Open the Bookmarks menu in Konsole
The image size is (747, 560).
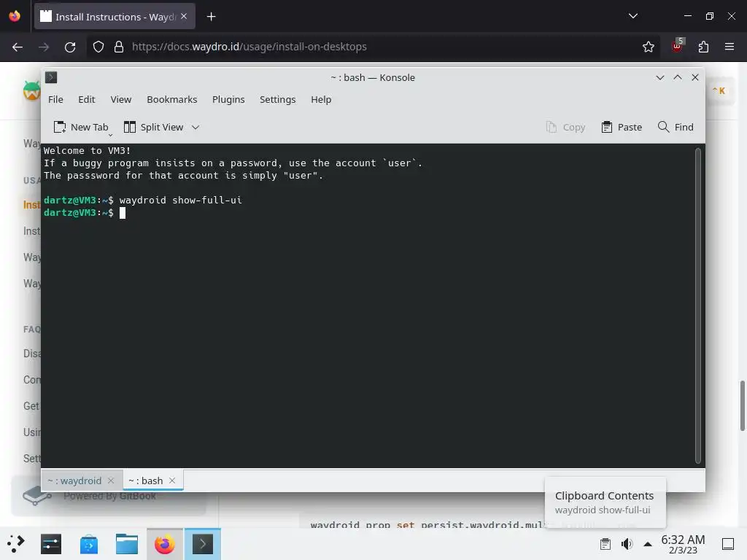point(171,99)
